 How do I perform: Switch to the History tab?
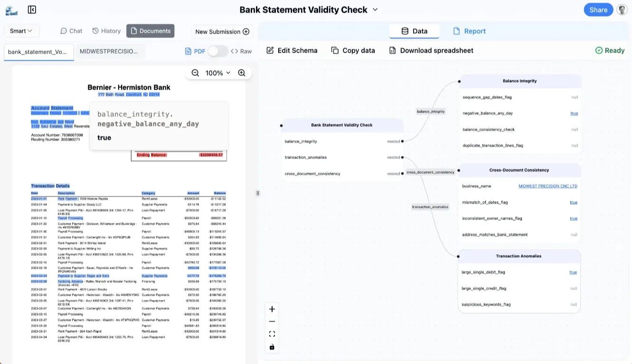click(106, 31)
